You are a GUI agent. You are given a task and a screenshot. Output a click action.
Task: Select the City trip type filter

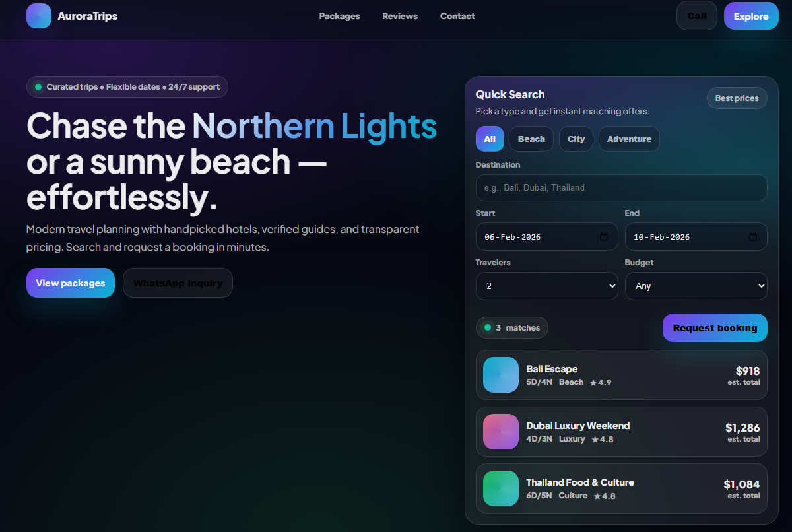point(576,139)
